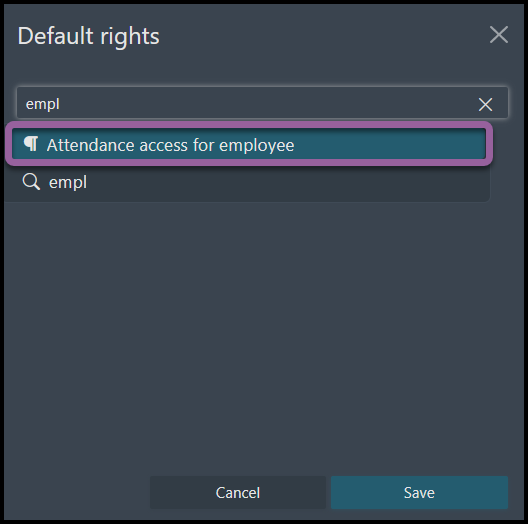Image resolution: width=528 pixels, height=524 pixels.
Task: Dismiss dialog using top-right X icon
Action: coord(499,35)
